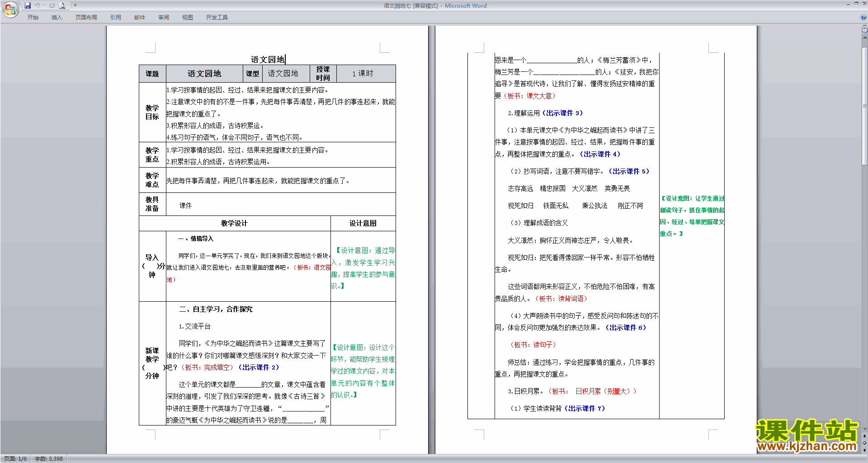Viewport: 868px width, 463px height.
Task: Switch to the 页面布局 tab
Action: (86, 18)
